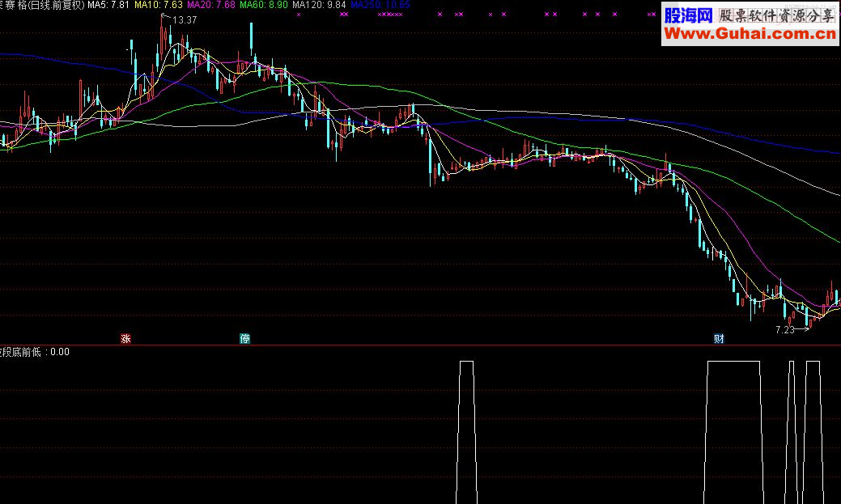
Task: Select the MA5: 7.81 label
Action: point(109,5)
